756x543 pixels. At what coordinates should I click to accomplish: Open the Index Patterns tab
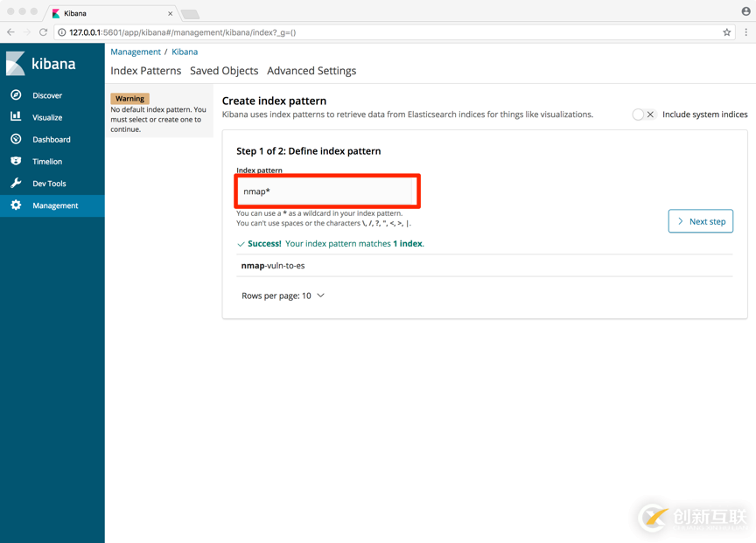pyautogui.click(x=145, y=71)
